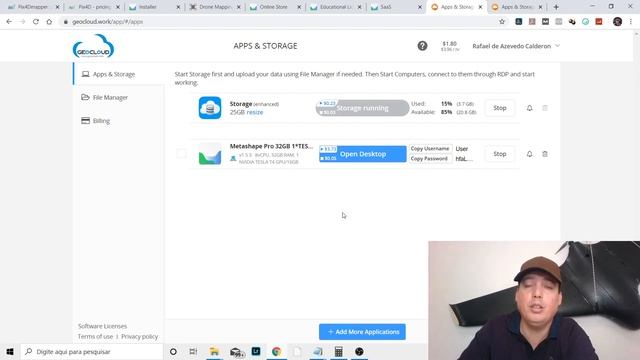The image size is (640, 360).
Task: Click Metashape Pro 32GB title text
Action: click(x=271, y=146)
